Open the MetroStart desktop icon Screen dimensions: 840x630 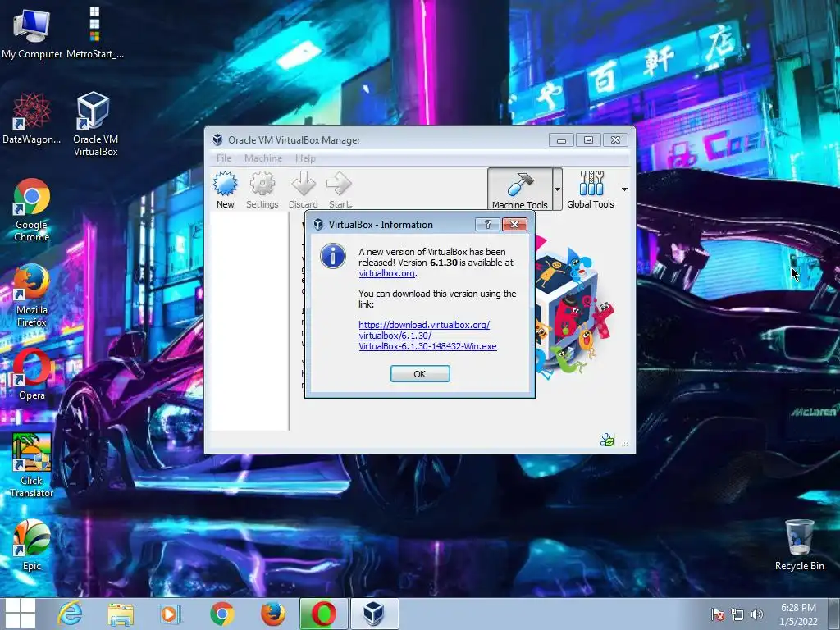(95, 32)
